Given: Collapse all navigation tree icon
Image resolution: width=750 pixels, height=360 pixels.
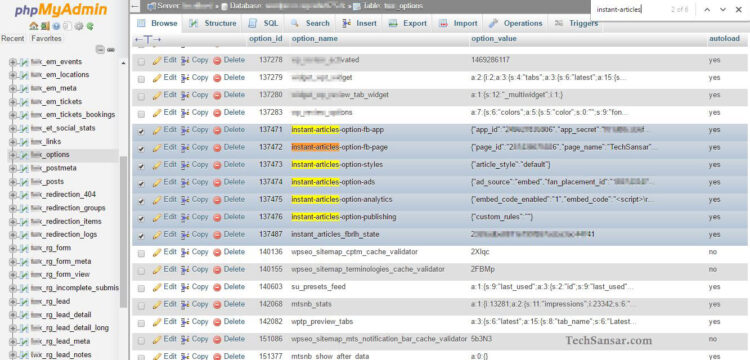Looking at the screenshot, I should tap(100, 49).
